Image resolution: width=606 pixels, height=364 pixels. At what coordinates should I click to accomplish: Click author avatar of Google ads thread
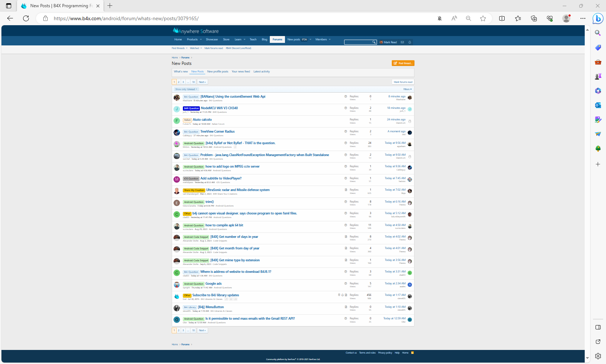tap(177, 285)
